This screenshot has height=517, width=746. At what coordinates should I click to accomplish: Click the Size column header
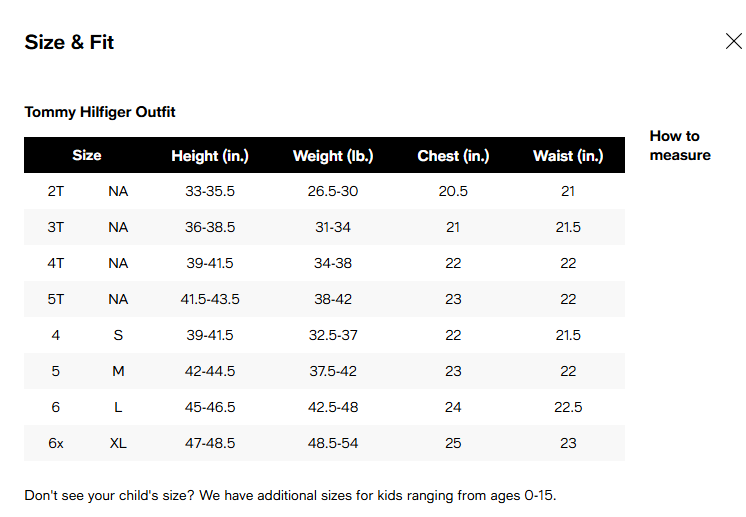pos(87,156)
